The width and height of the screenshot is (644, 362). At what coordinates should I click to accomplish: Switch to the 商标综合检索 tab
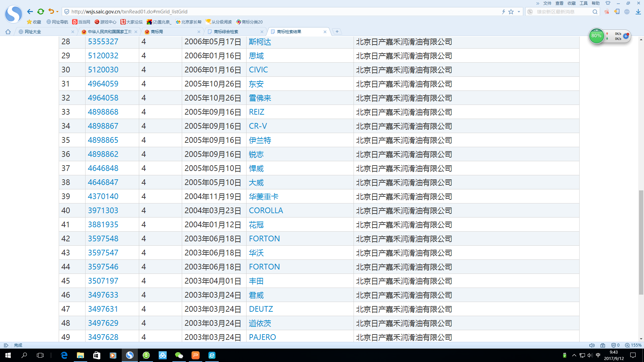[226, 32]
